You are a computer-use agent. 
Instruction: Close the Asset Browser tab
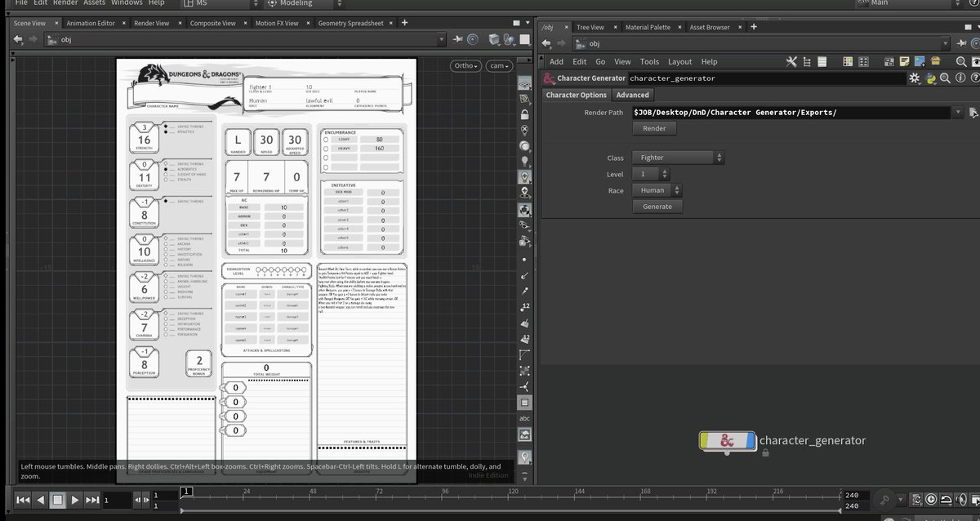(x=740, y=27)
